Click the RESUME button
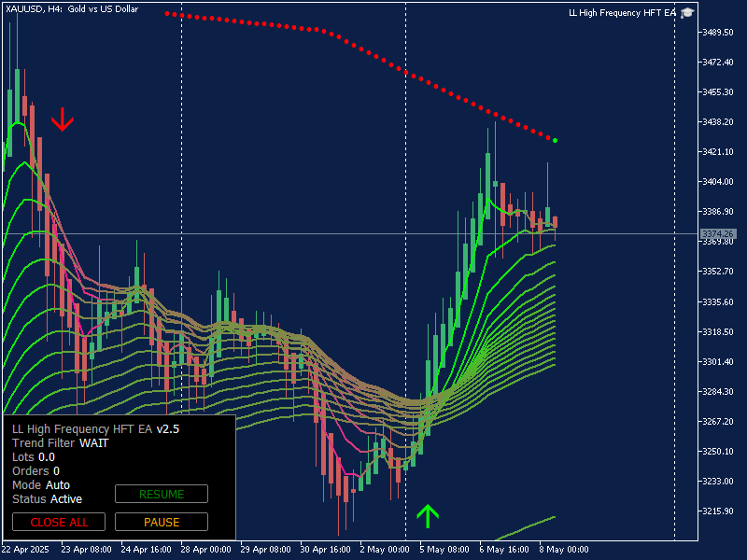This screenshot has height=560, width=747. click(x=162, y=494)
